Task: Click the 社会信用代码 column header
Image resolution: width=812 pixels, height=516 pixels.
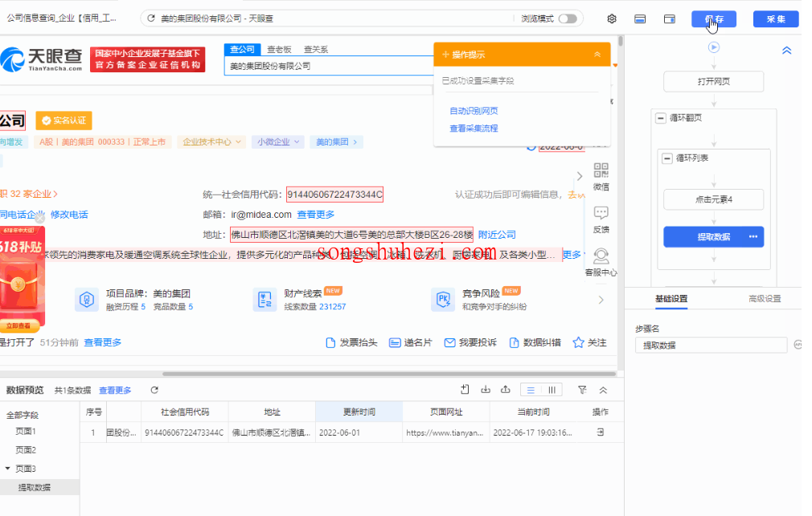Action: tap(184, 412)
